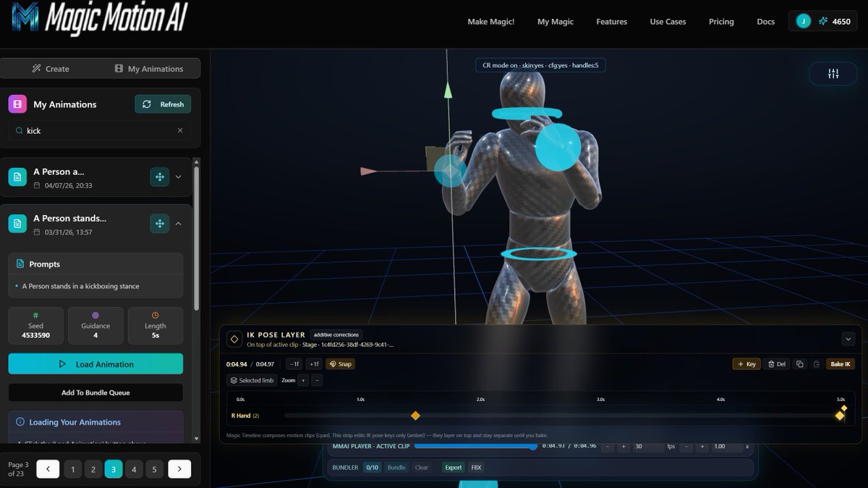Collapse the 'A Person stands...' animation card
The width and height of the screenshot is (868, 488).
click(x=179, y=224)
